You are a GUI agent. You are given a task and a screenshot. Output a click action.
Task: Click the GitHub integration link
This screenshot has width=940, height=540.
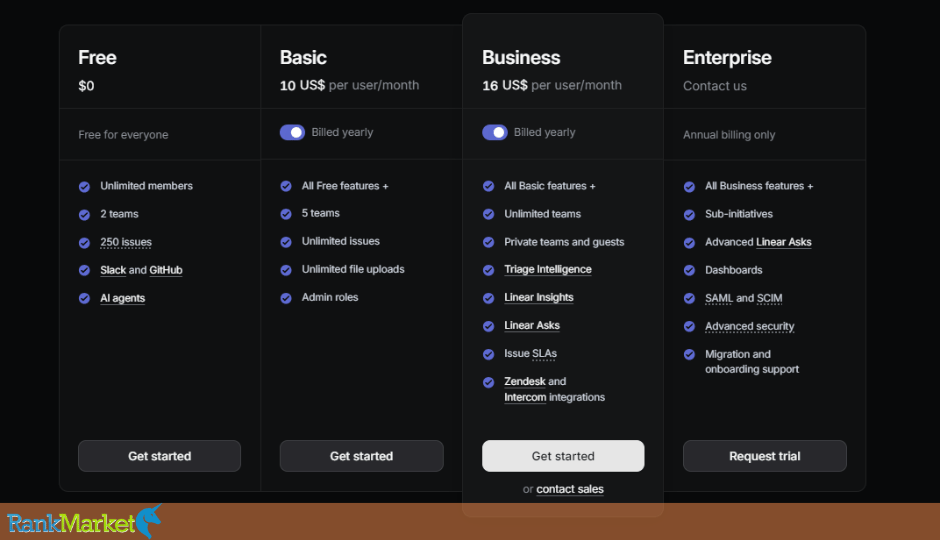pos(165,270)
